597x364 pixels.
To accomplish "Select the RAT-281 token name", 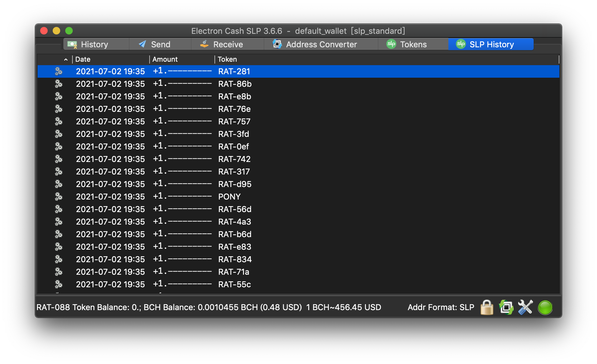I will click(x=234, y=71).
